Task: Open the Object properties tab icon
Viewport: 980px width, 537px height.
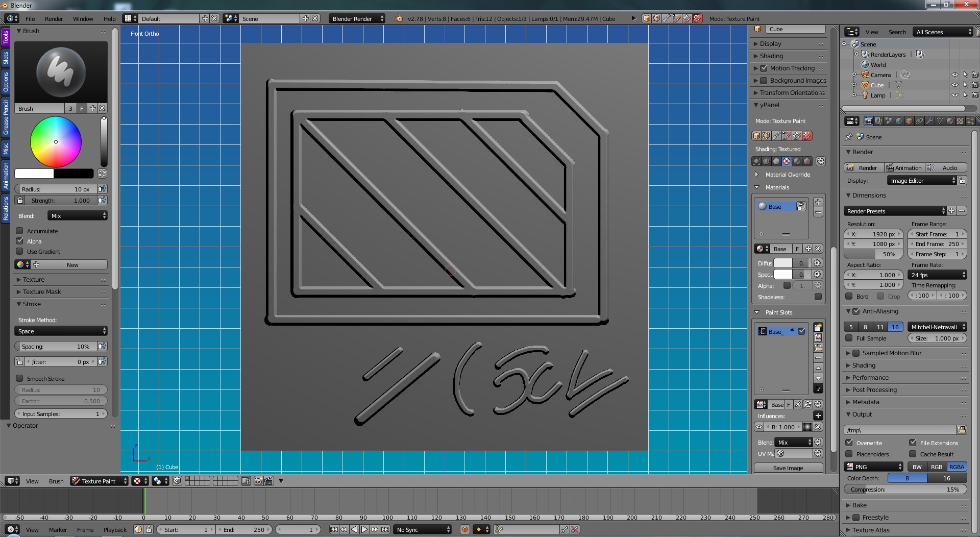Action: [909, 121]
